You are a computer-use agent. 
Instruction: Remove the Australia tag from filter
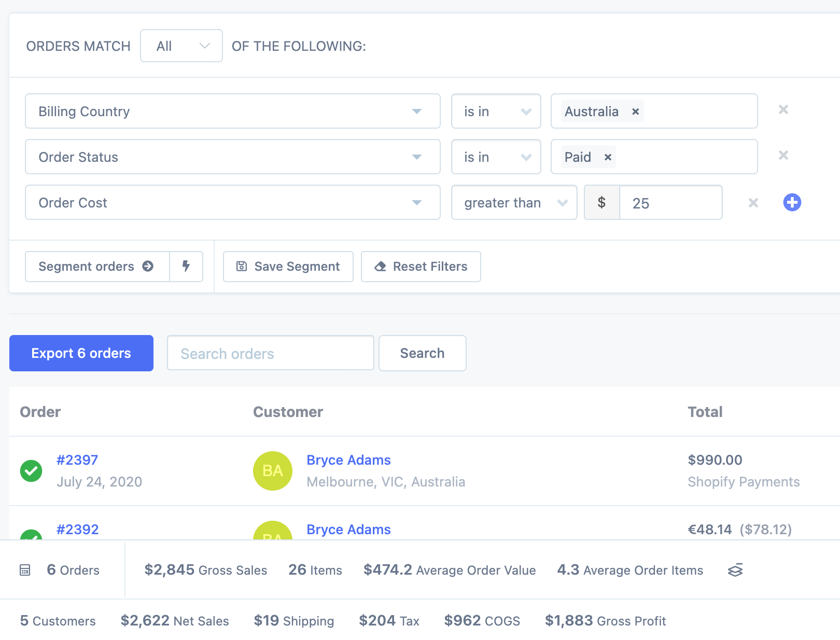pyautogui.click(x=635, y=112)
